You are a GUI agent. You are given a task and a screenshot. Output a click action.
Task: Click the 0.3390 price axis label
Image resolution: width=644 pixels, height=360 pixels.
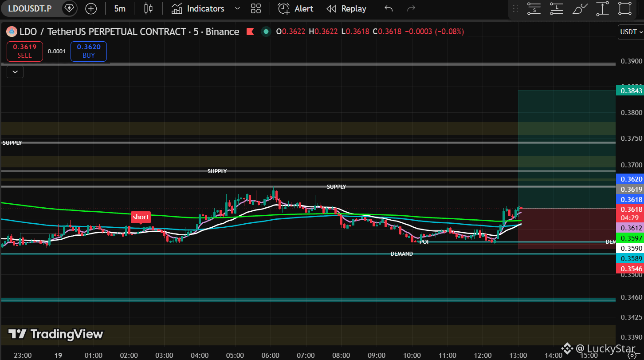tap(631, 337)
